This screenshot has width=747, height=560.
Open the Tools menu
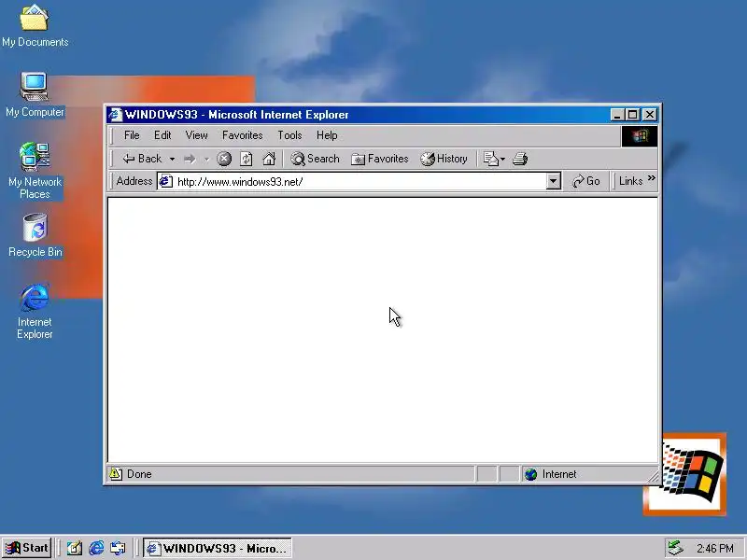289,135
